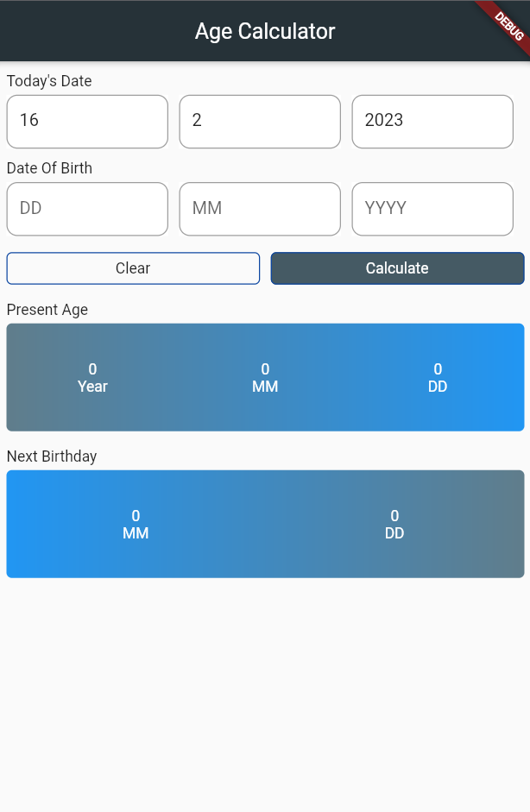Click the DD birth date field
530x812 pixels.
86,209
